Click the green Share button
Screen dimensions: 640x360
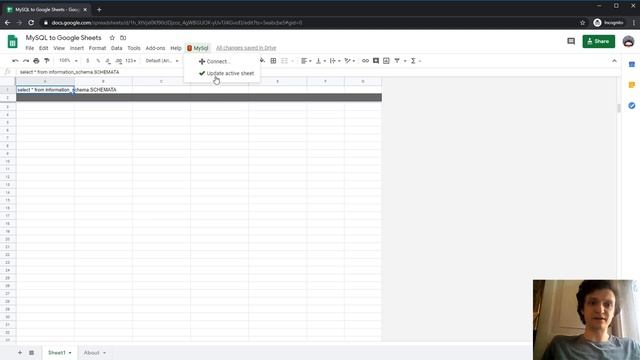598,41
